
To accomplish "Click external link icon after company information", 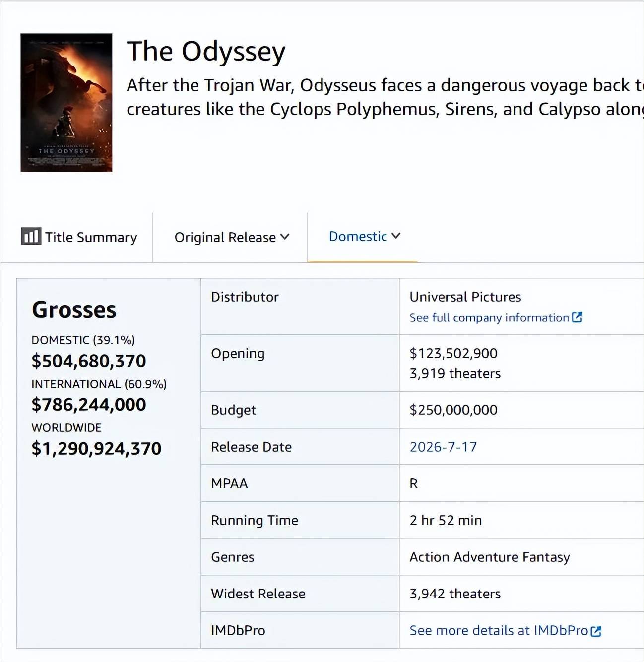I will click(x=577, y=317).
